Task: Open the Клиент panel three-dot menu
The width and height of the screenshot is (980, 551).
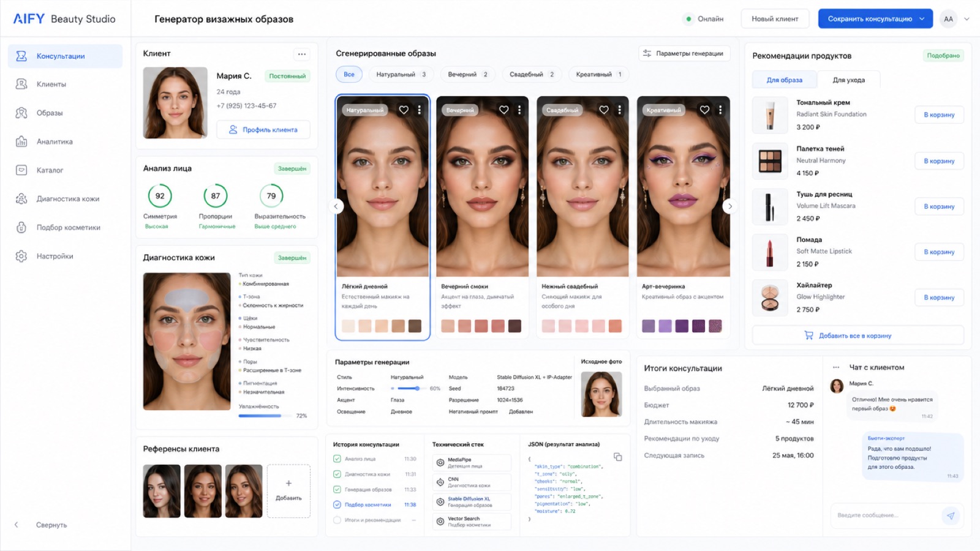Action: click(x=302, y=54)
